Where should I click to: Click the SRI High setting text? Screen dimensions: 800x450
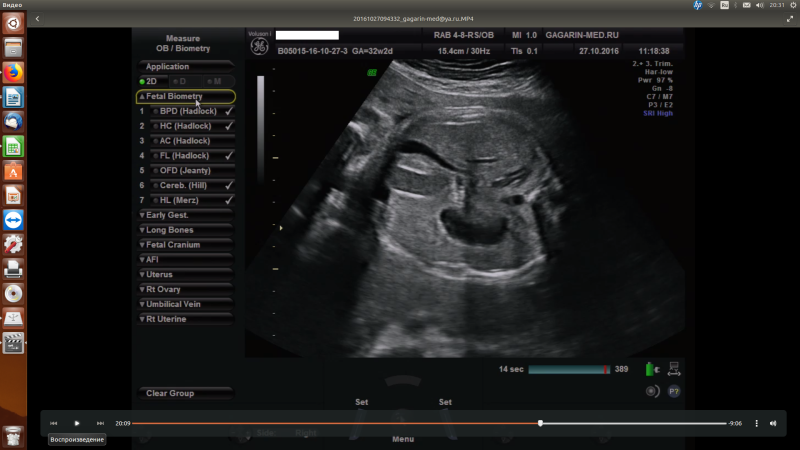coord(658,113)
